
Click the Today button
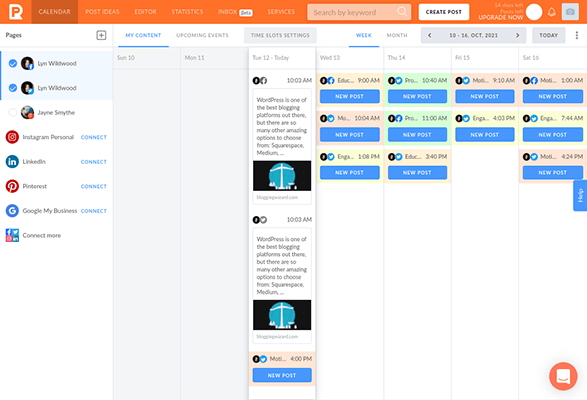tap(549, 35)
